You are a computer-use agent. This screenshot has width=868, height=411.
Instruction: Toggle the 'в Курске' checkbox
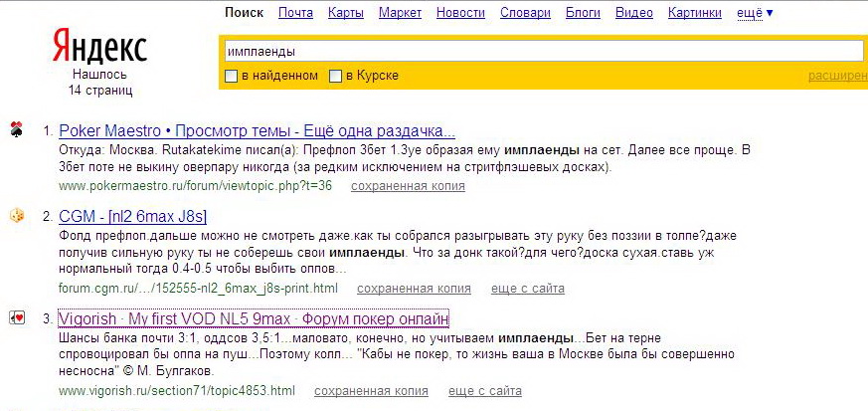pos(335,76)
